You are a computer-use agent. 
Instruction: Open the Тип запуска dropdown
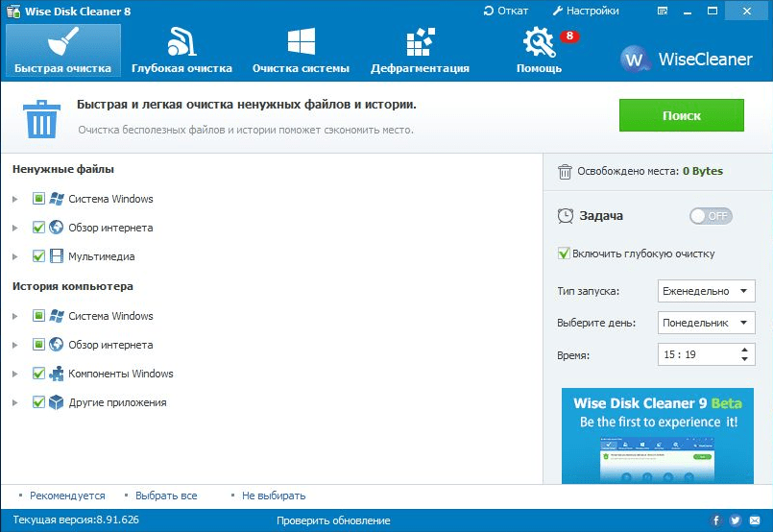point(707,291)
